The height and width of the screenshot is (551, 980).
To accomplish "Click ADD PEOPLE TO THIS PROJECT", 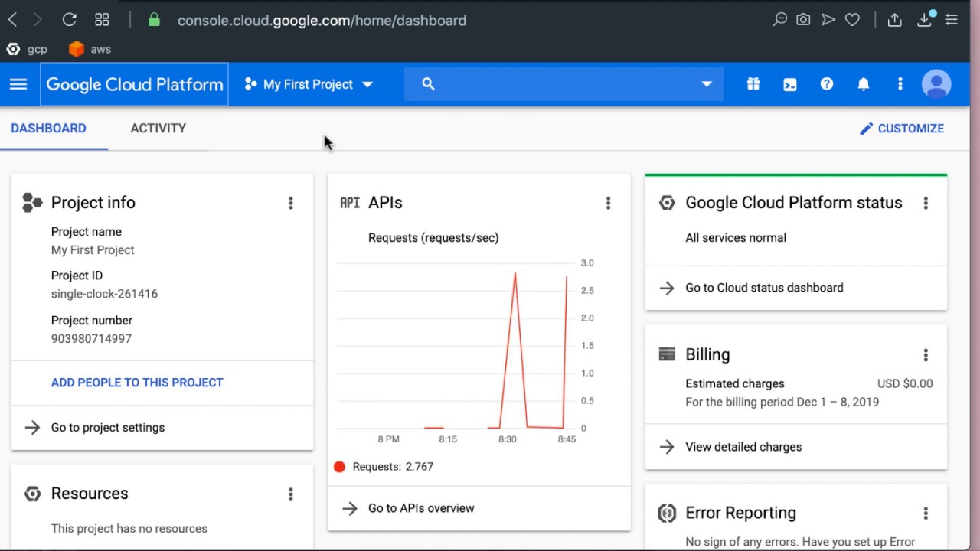I will [137, 383].
